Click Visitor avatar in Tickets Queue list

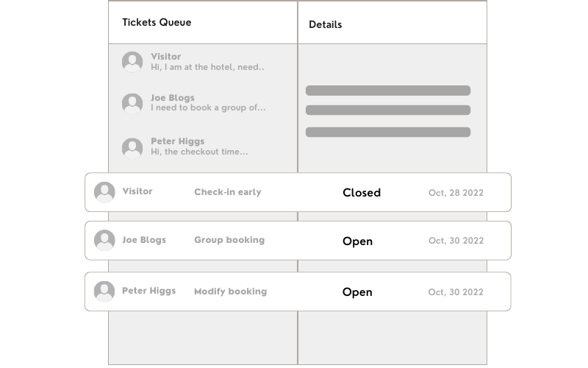pos(132,62)
